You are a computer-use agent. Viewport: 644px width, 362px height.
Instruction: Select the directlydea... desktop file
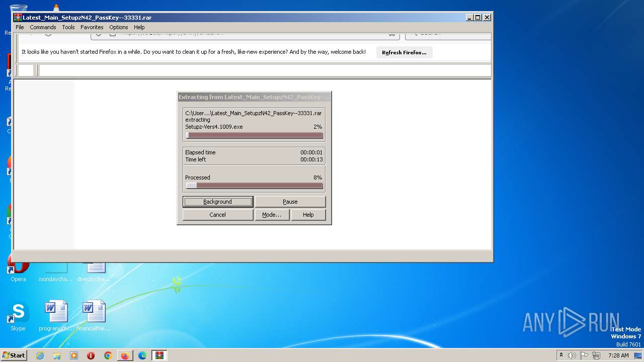click(94, 273)
